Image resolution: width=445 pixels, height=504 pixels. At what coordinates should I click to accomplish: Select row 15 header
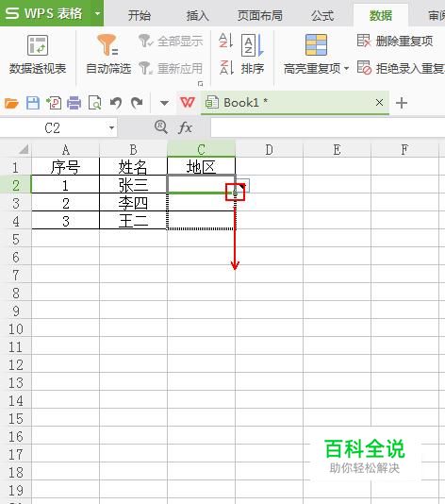pyautogui.click(x=15, y=418)
